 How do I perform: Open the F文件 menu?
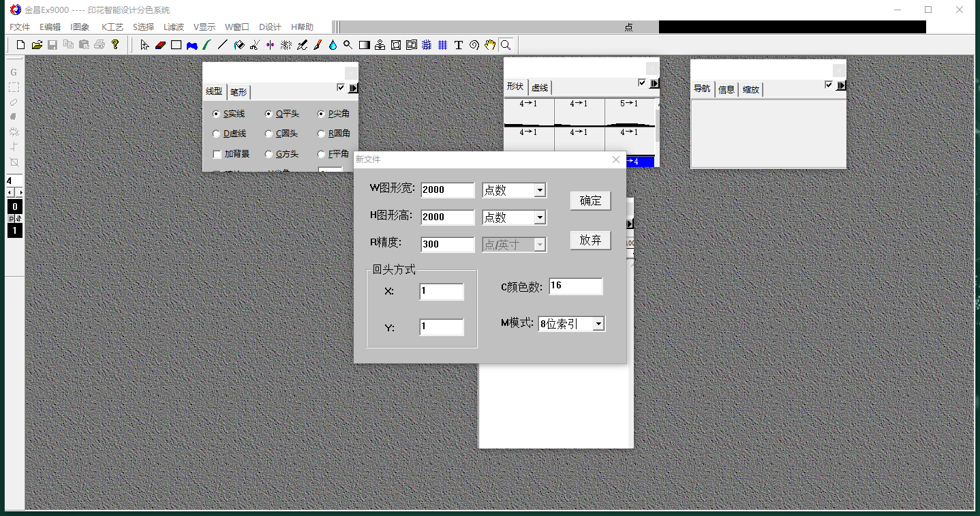[20, 27]
